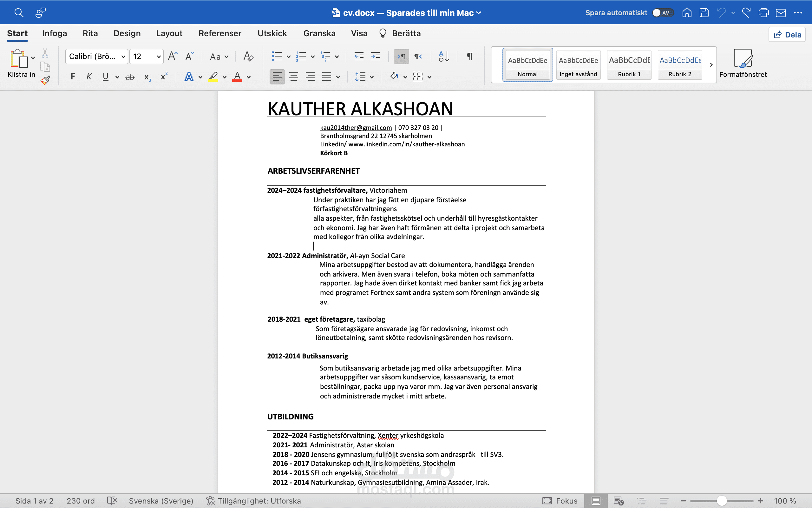This screenshot has width=812, height=508.
Task: Expand numbered list dropdown arrow
Action: point(312,57)
